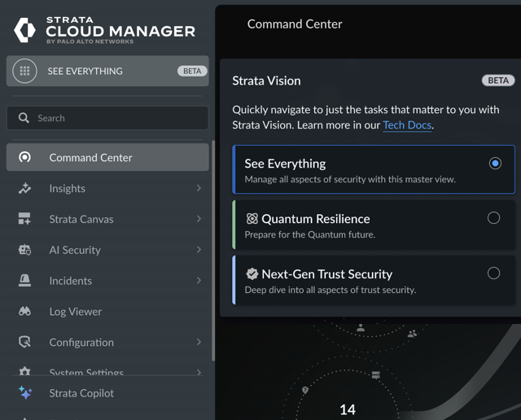This screenshot has height=420, width=521.
Task: Open the Tech Docs link
Action: pos(407,125)
